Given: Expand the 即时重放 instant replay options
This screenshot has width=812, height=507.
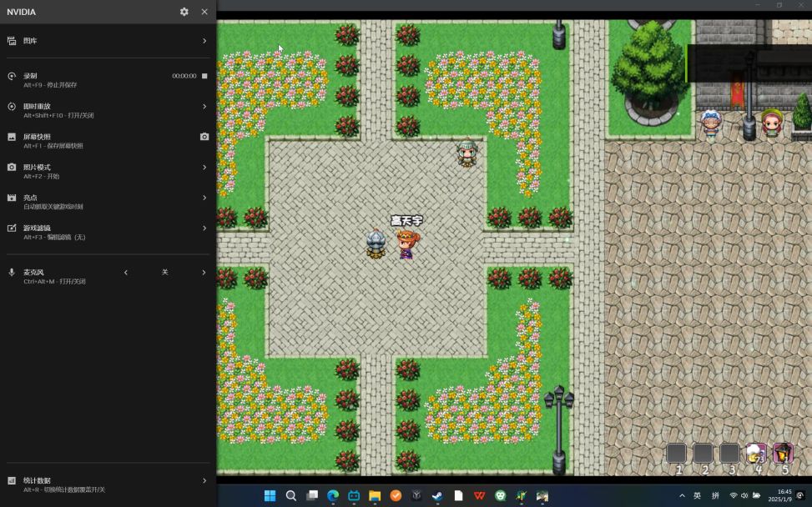Looking at the screenshot, I should pos(204,107).
